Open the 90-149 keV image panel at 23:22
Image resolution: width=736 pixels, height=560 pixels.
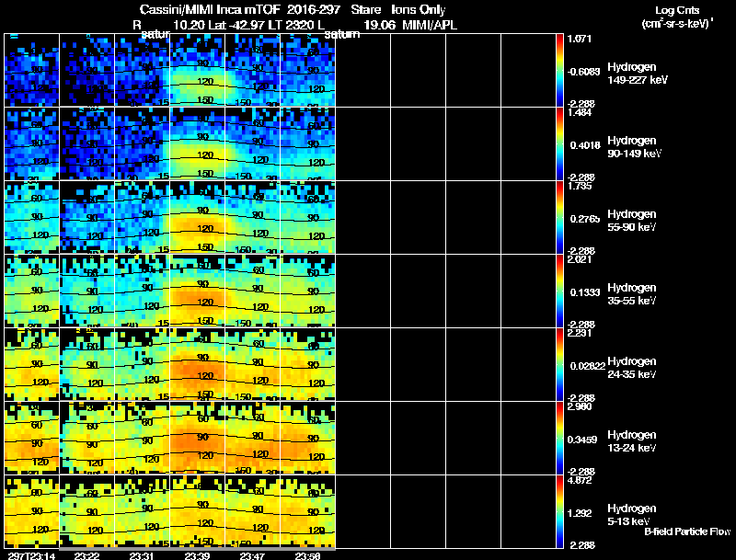pyautogui.click(x=87, y=144)
